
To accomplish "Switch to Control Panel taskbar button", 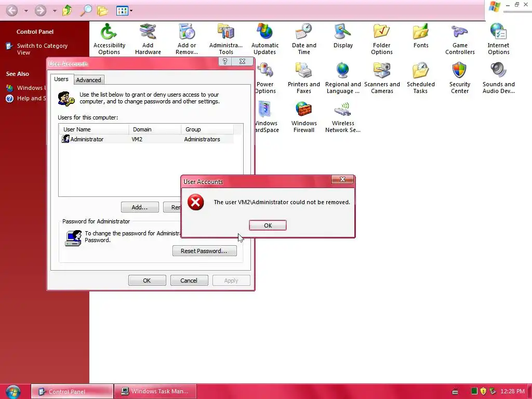I will [x=72, y=392].
